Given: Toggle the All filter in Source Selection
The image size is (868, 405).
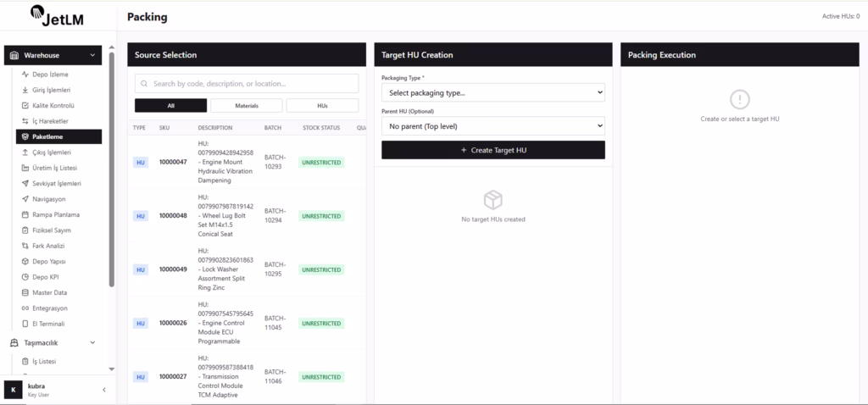Looking at the screenshot, I should point(170,106).
